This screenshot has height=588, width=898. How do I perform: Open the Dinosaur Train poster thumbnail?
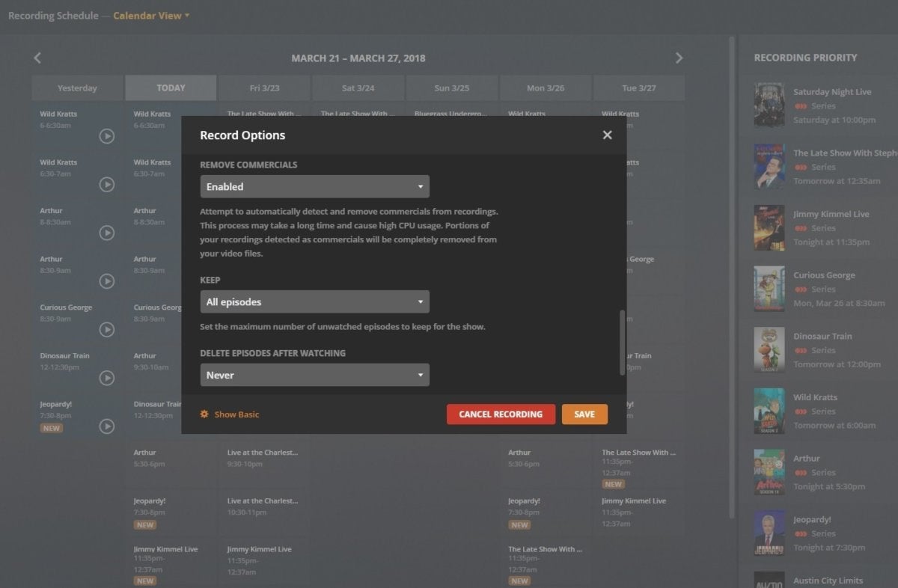point(769,349)
